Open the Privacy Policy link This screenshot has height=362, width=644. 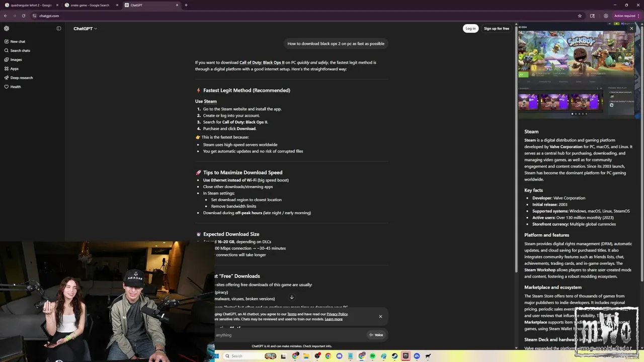(x=337, y=314)
